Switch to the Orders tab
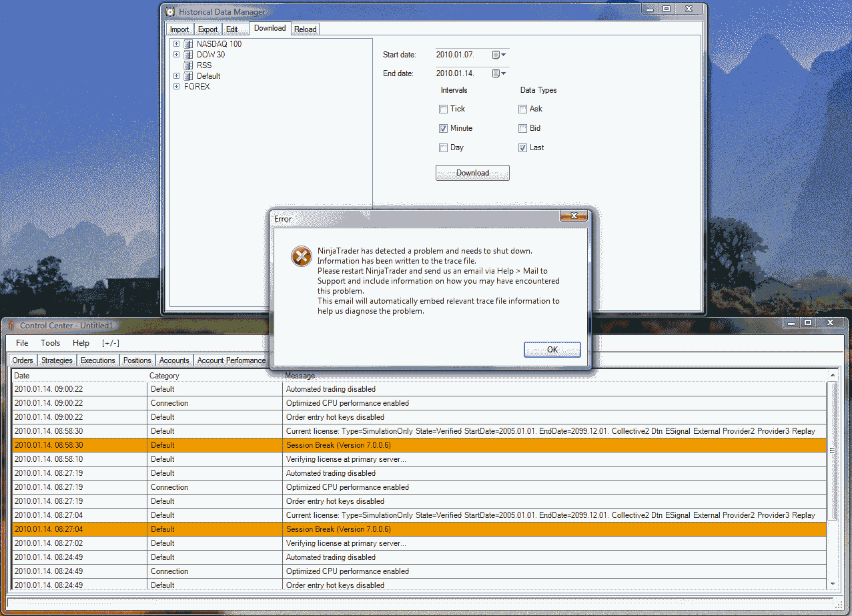The height and width of the screenshot is (616, 852). 23,360
